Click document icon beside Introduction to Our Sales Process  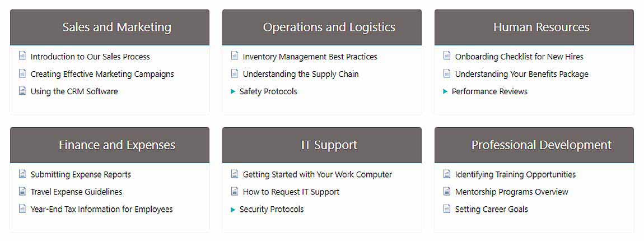coord(22,56)
